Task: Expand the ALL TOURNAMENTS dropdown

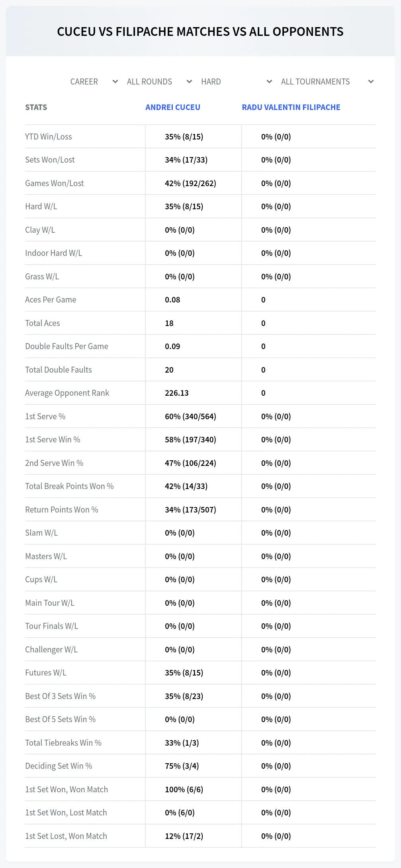Action: 327,82
